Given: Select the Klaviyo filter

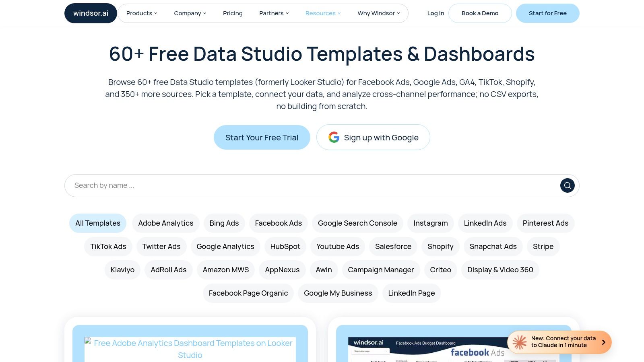Looking at the screenshot, I should point(122,270).
